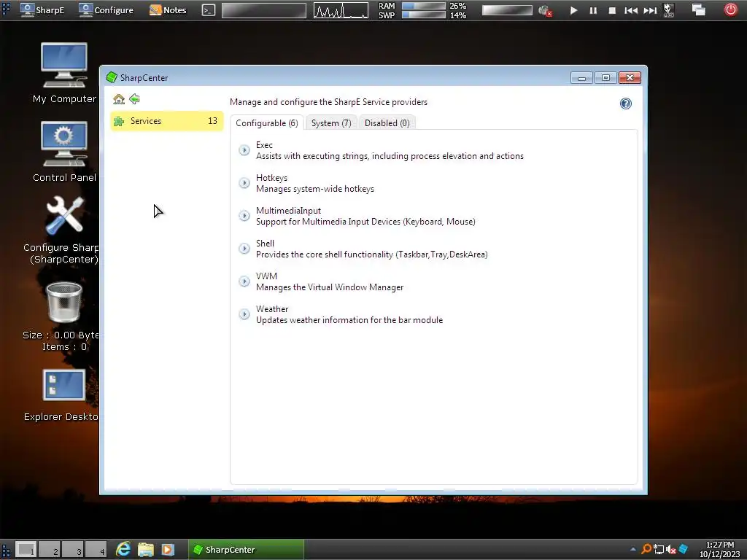
Task: Click the muted volume tray icon
Action: [671, 550]
